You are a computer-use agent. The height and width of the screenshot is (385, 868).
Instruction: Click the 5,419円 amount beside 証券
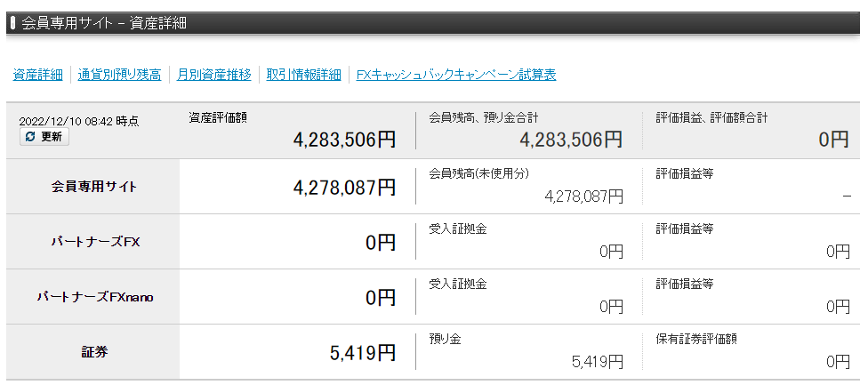pyautogui.click(x=362, y=352)
